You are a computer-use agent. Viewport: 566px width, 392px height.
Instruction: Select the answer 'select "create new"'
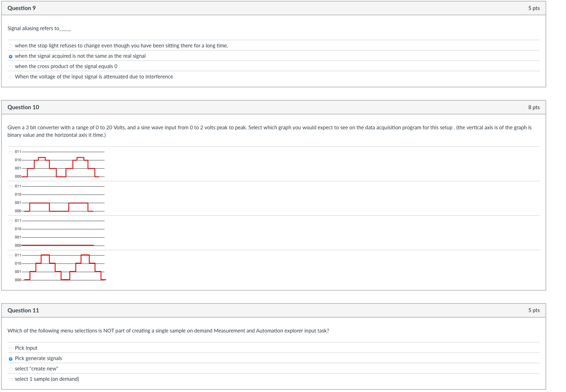[10, 369]
